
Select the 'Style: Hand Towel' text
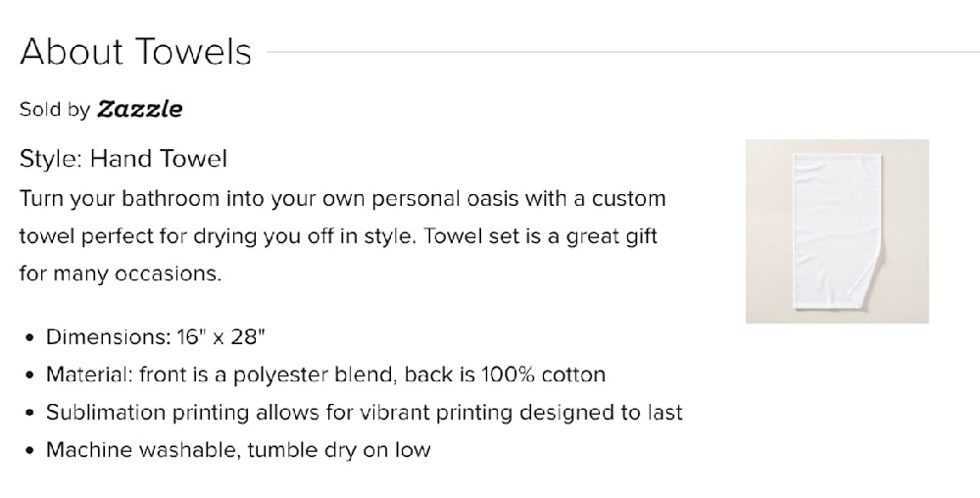(x=123, y=158)
